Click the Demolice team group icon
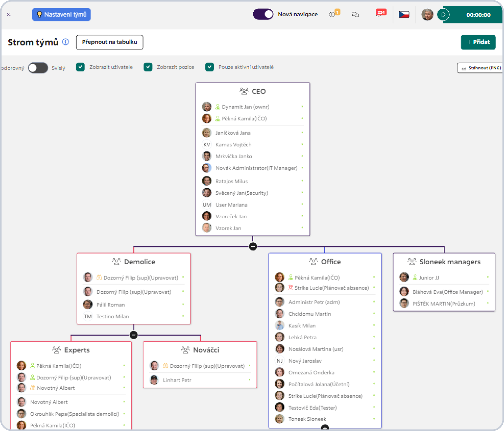This screenshot has width=504, height=431. (116, 261)
